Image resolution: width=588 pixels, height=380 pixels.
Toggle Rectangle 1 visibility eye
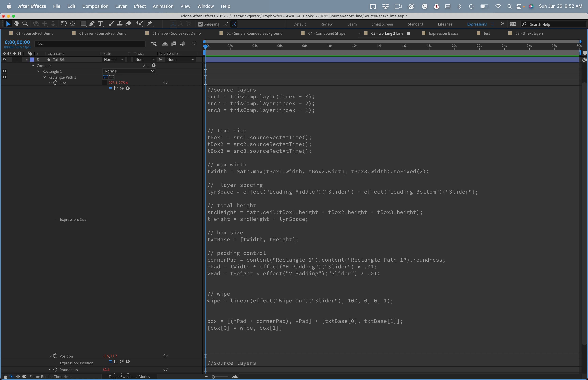pyautogui.click(x=4, y=71)
